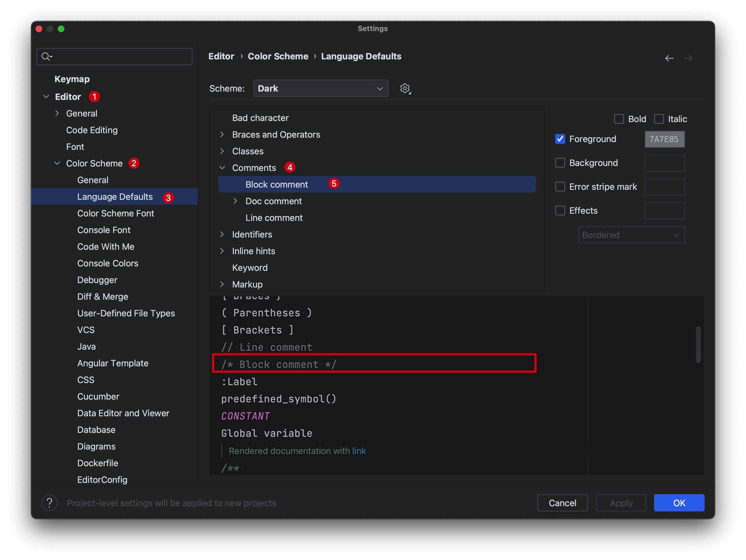The image size is (746, 560).
Task: Open the Bordered effects dropdown
Action: coord(631,235)
